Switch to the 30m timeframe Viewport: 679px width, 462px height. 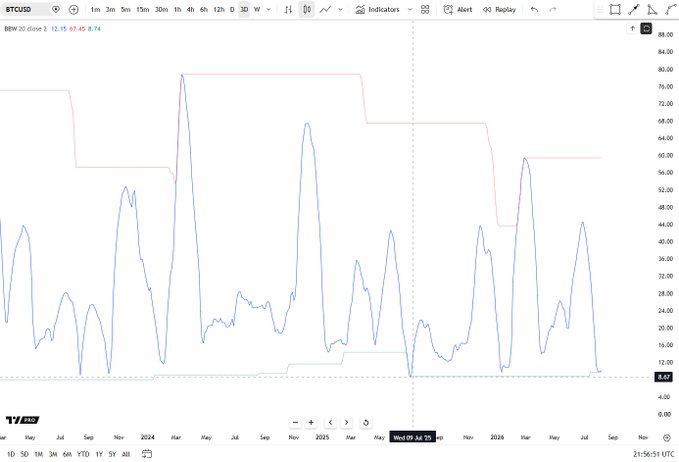point(162,10)
